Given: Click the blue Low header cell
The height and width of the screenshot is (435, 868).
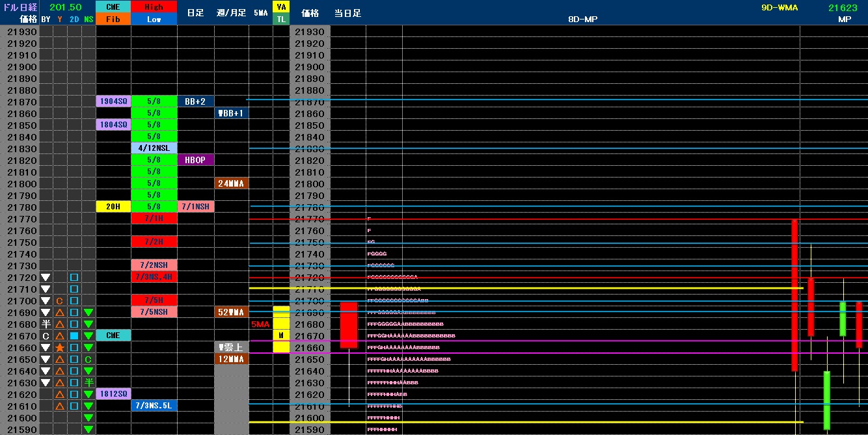Looking at the screenshot, I should 154,20.
